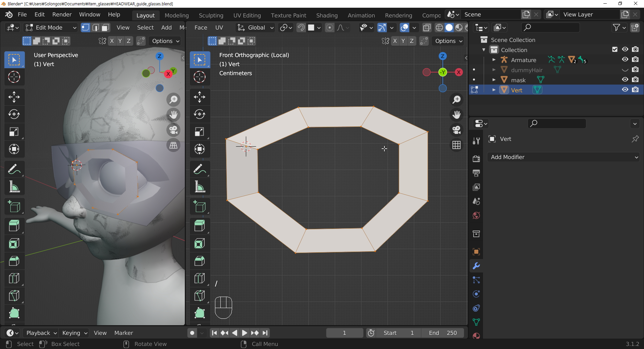Switch to the Modeling workspace tab
644x349 pixels.
click(177, 15)
